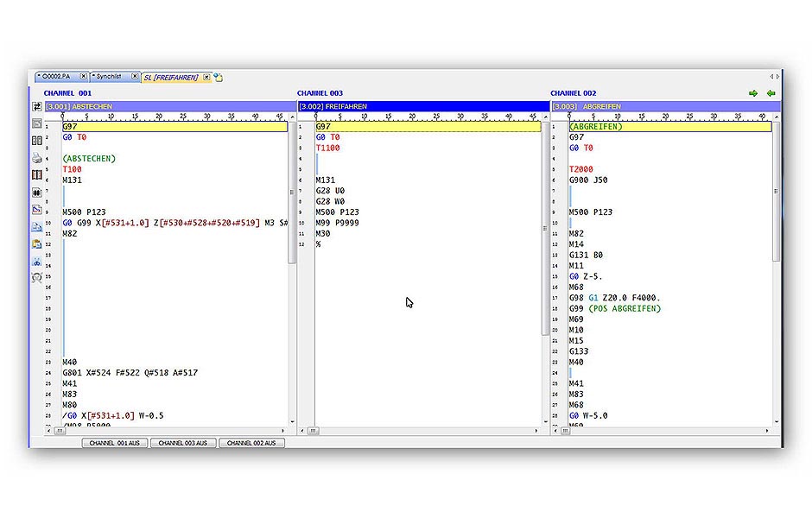Select the [3.003] ABGREIFEN header bar
This screenshot has height=518, width=812.
tap(665, 106)
